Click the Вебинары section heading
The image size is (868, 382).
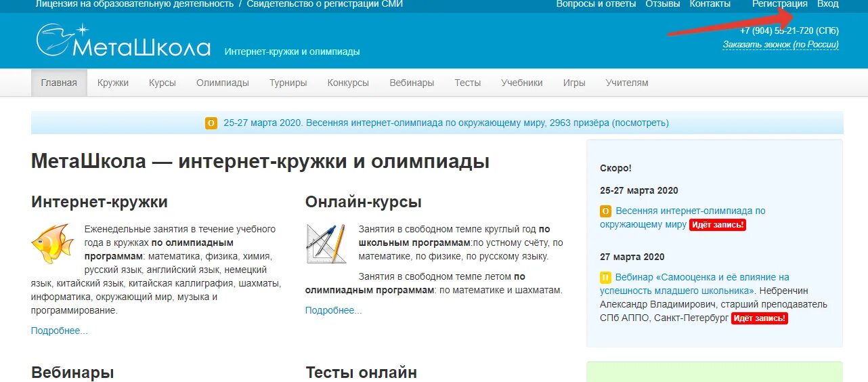click(x=72, y=373)
